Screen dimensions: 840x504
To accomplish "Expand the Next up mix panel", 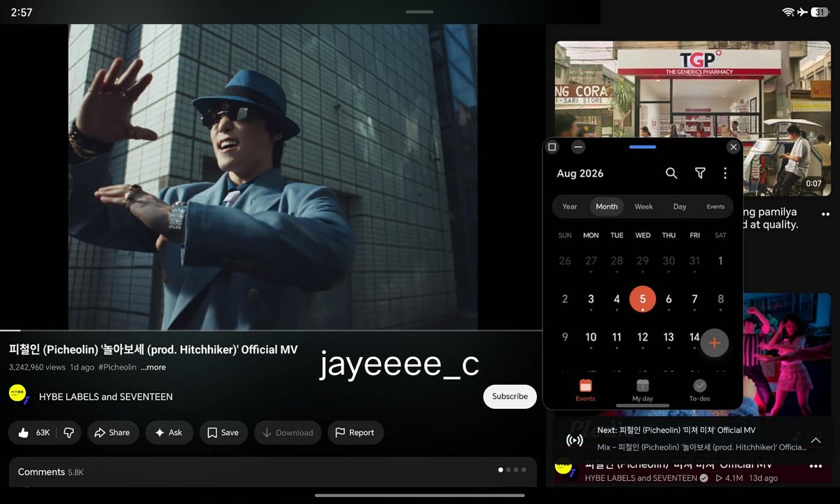I will coord(815,440).
